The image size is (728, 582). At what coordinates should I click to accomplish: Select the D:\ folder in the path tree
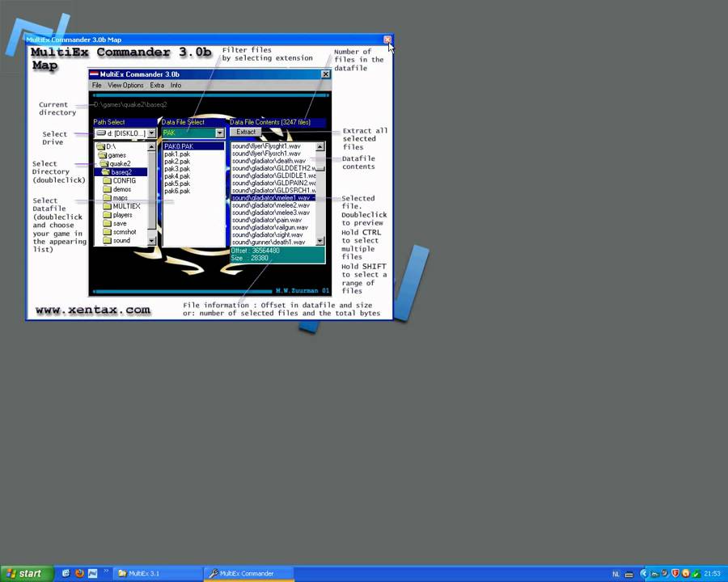pyautogui.click(x=108, y=146)
